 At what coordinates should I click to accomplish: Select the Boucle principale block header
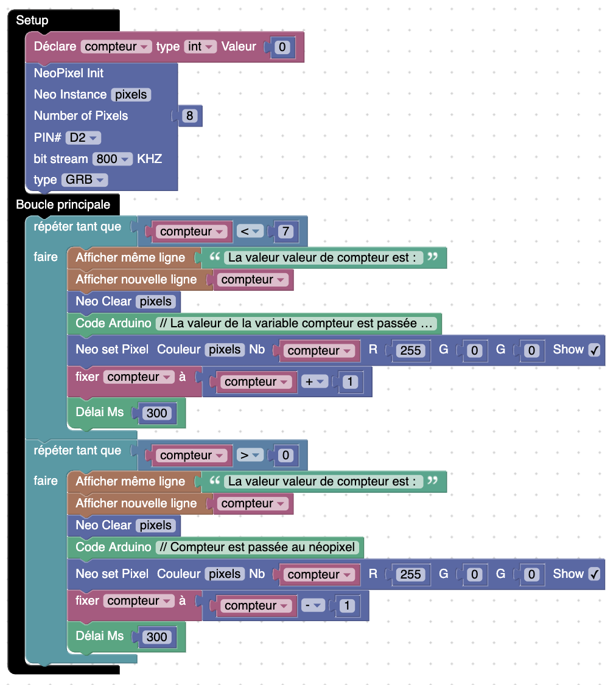[x=63, y=204]
